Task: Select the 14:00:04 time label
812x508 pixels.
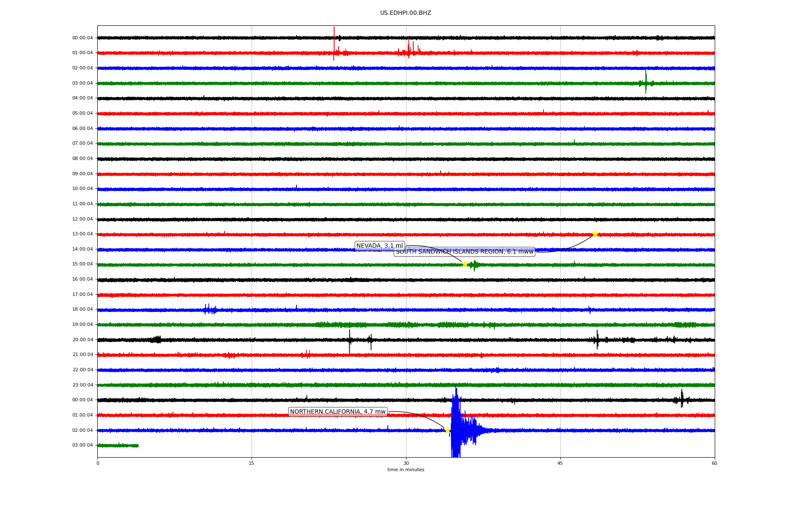Action: [x=82, y=249]
